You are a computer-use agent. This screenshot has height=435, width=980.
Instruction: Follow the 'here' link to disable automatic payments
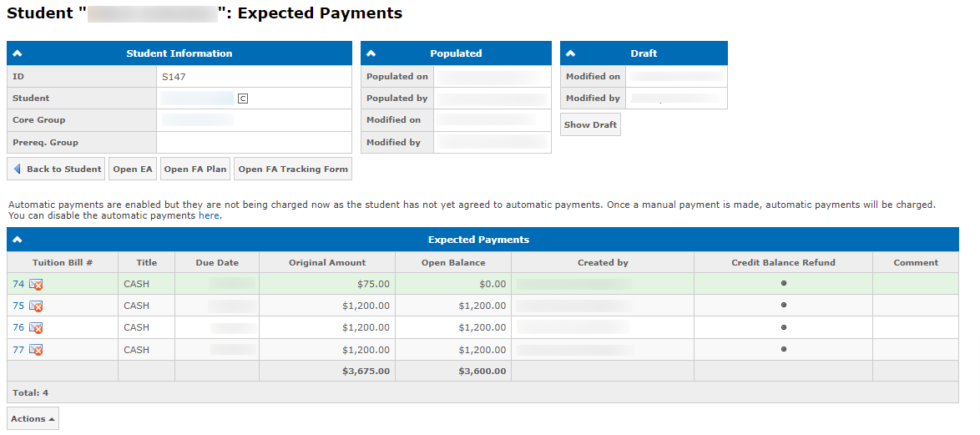(x=209, y=216)
